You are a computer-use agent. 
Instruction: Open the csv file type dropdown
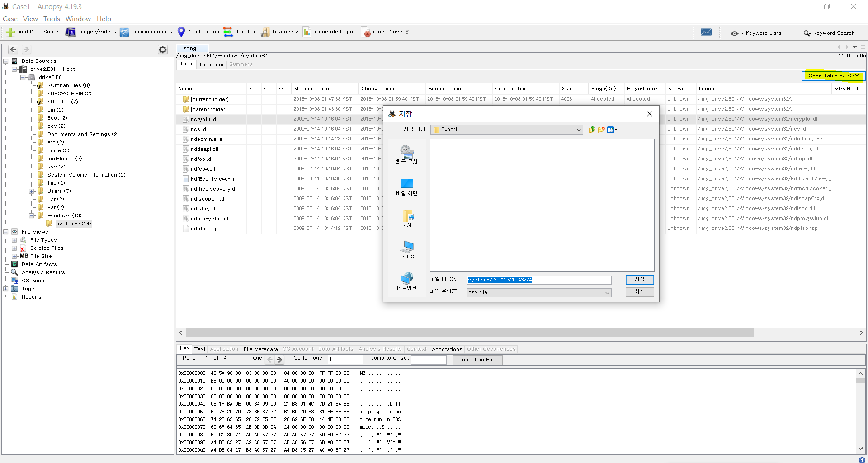point(539,293)
